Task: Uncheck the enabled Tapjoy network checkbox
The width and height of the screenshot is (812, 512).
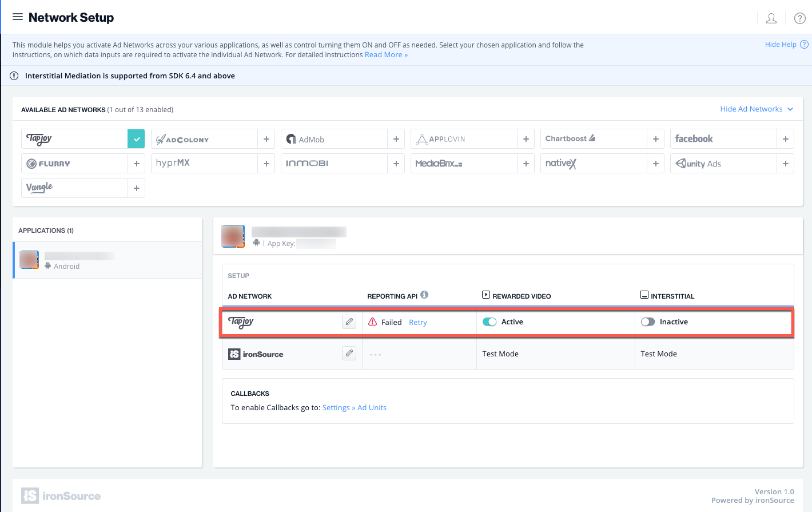Action: [136, 138]
